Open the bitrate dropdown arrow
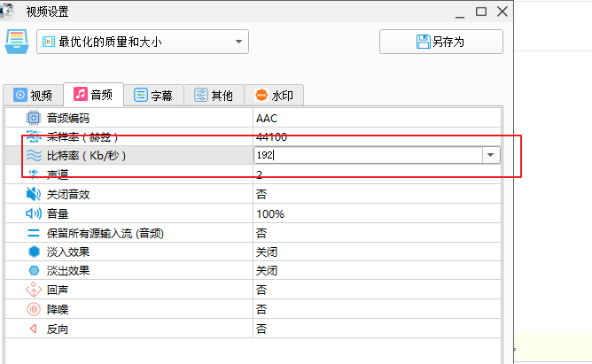Screen dimensions: 592x364 [490, 155]
